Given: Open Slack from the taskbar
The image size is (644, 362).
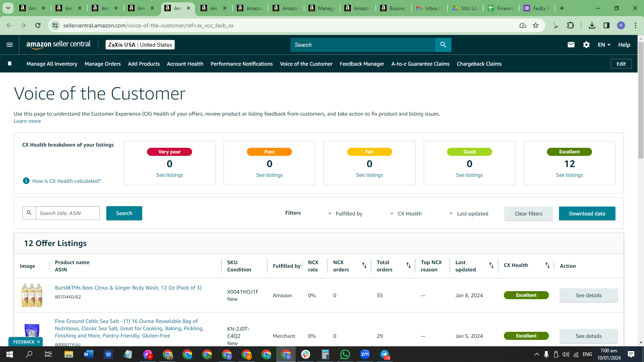Looking at the screenshot, I should (306, 354).
